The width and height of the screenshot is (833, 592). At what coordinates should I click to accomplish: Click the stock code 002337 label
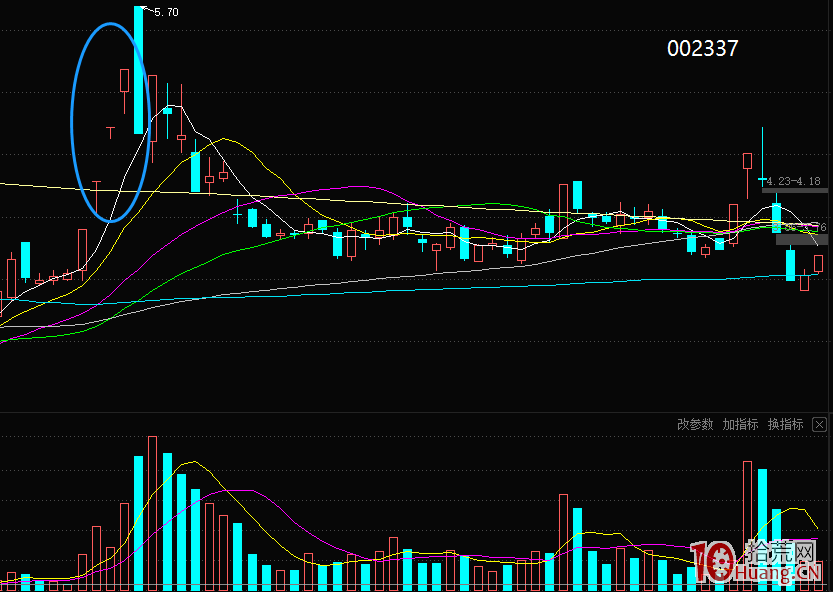point(702,48)
